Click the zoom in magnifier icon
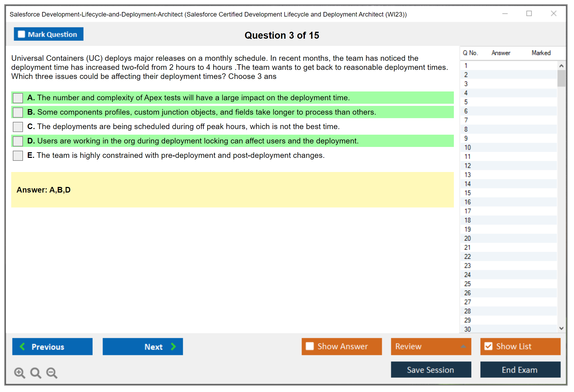The width and height of the screenshot is (574, 392). [19, 373]
